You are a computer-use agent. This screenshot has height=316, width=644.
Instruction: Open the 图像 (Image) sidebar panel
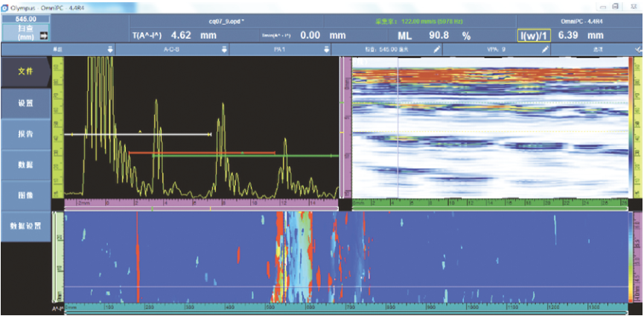coord(25,195)
